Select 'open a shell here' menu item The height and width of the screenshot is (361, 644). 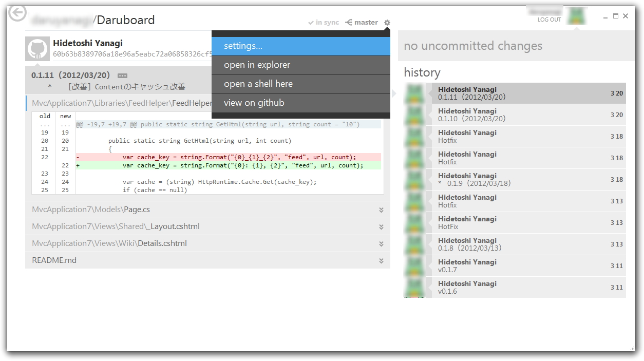point(301,84)
